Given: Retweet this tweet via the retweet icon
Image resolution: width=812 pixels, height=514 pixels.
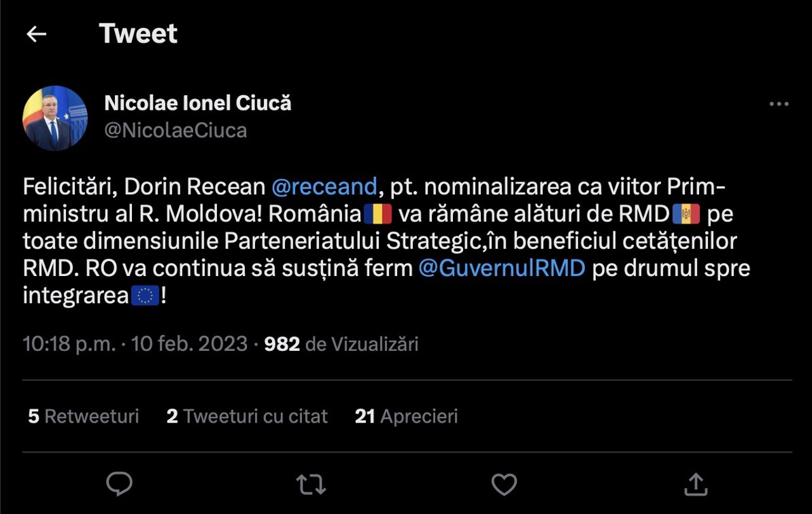Looking at the screenshot, I should (x=311, y=484).
